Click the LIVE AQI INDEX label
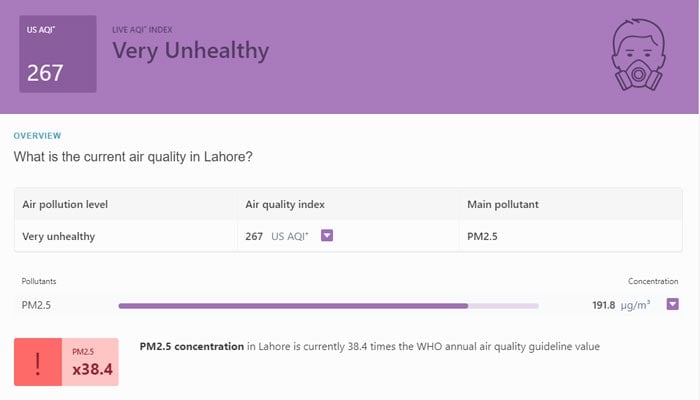 (x=149, y=30)
